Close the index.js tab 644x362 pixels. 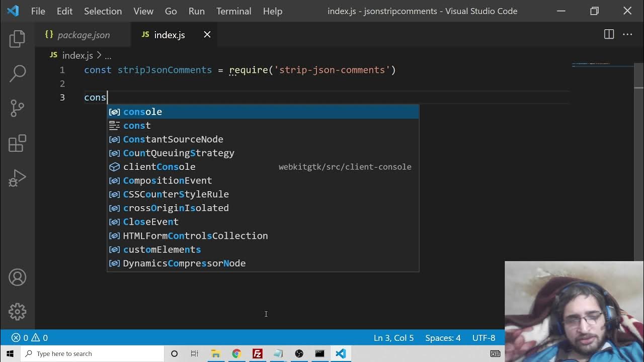(207, 35)
